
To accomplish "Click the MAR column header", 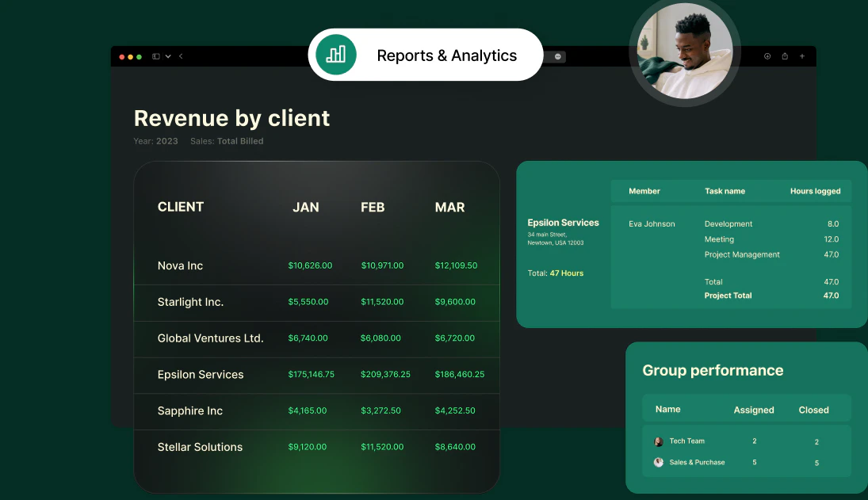I will point(449,208).
